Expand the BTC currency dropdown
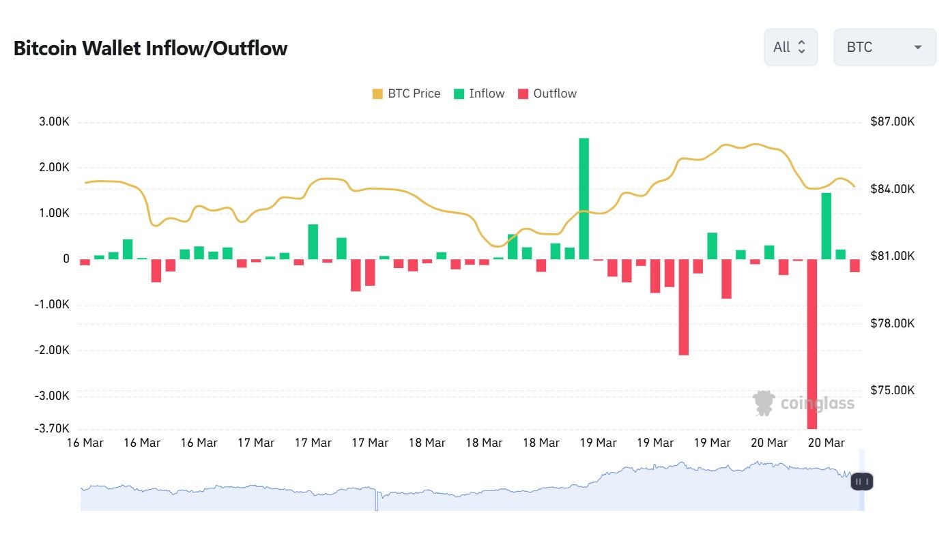 885,47
